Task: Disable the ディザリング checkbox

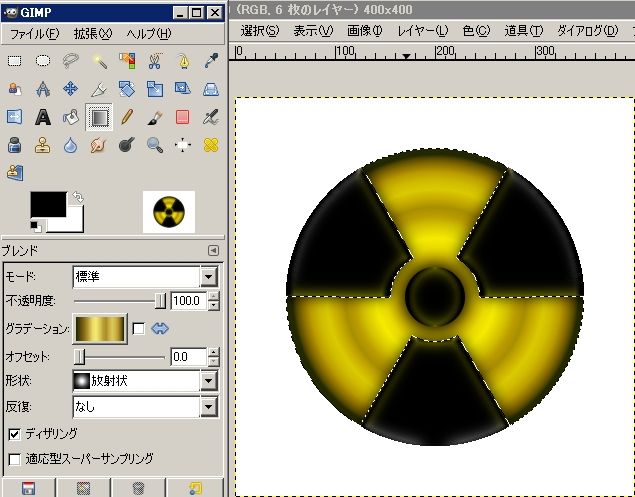Action: (x=15, y=435)
